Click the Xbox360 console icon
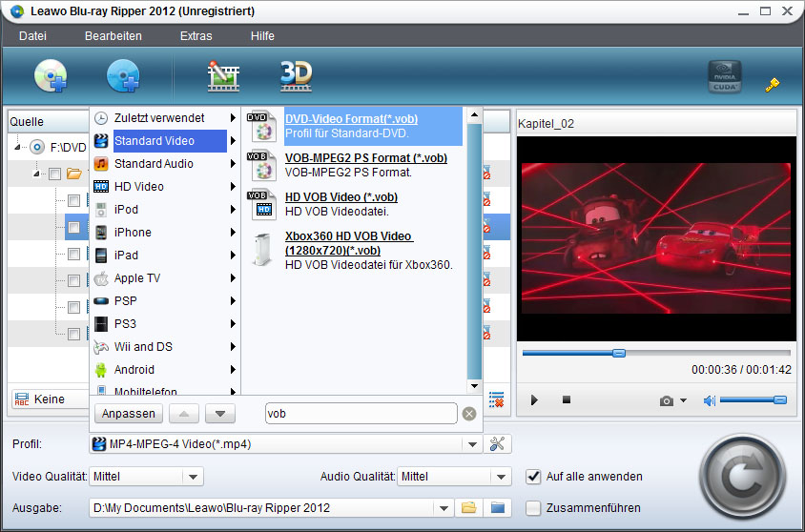This screenshot has width=805, height=532. pyautogui.click(x=263, y=250)
